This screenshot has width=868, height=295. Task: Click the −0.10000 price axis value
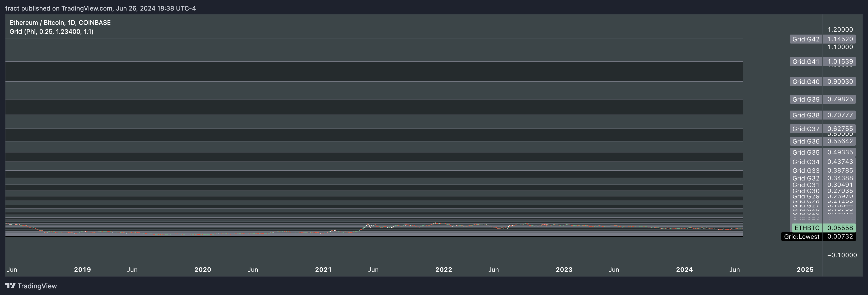point(842,255)
